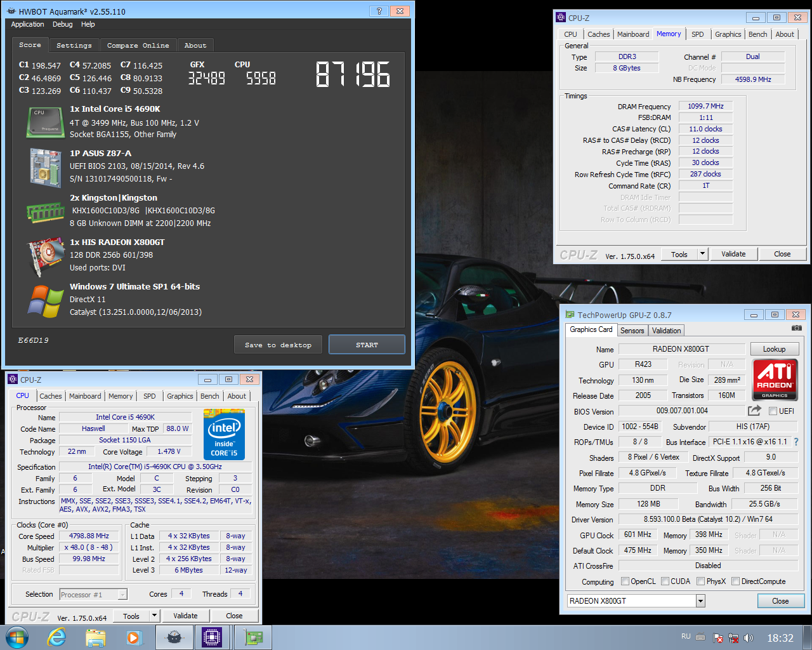Click Save to desktop button
This screenshot has width=812, height=650.
(x=278, y=345)
